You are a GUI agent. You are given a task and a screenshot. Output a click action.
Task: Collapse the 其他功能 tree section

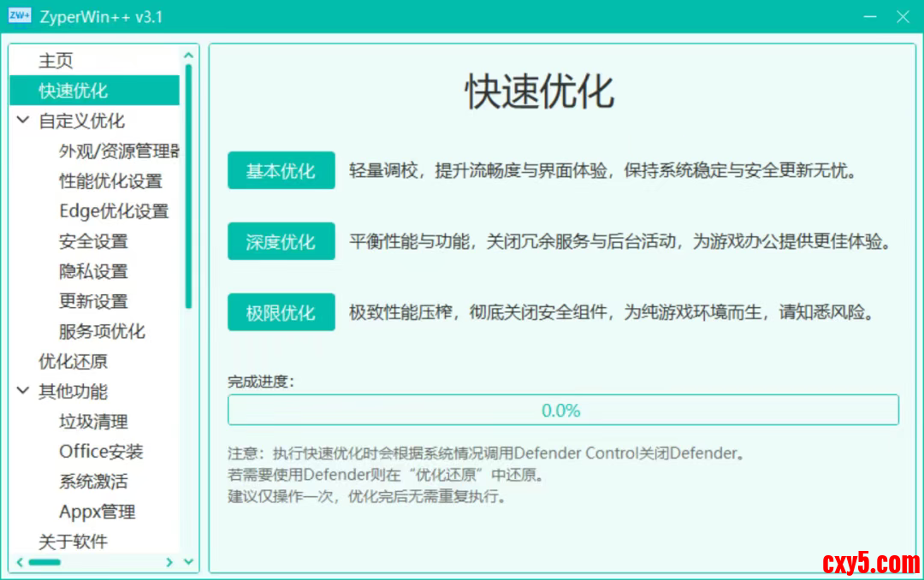[x=23, y=392]
